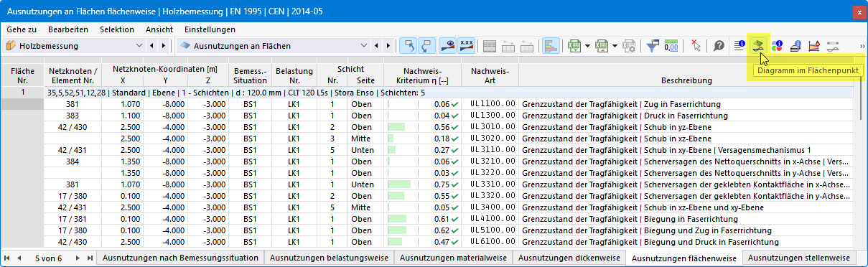The width and height of the screenshot is (868, 267).
Task: Switch to Ausnutzungen stellenweise tab
Action: [798, 258]
